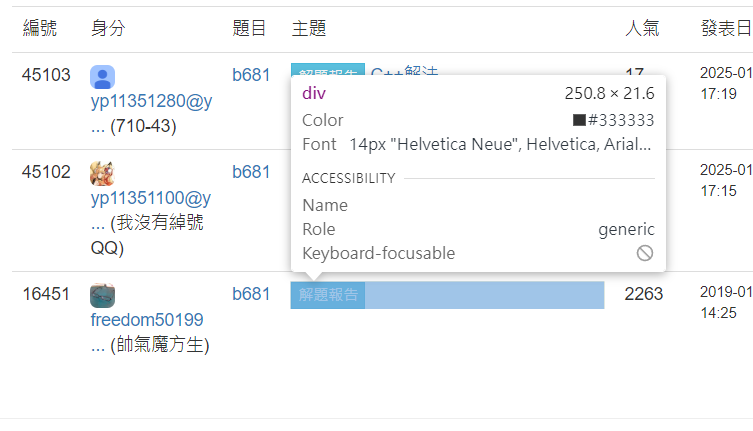
Task: Open user profile yp11351280@y
Action: 151,101
